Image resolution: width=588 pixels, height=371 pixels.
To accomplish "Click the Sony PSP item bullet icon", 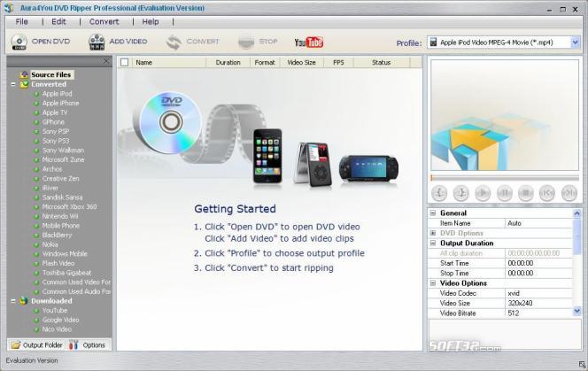I will pyautogui.click(x=36, y=132).
